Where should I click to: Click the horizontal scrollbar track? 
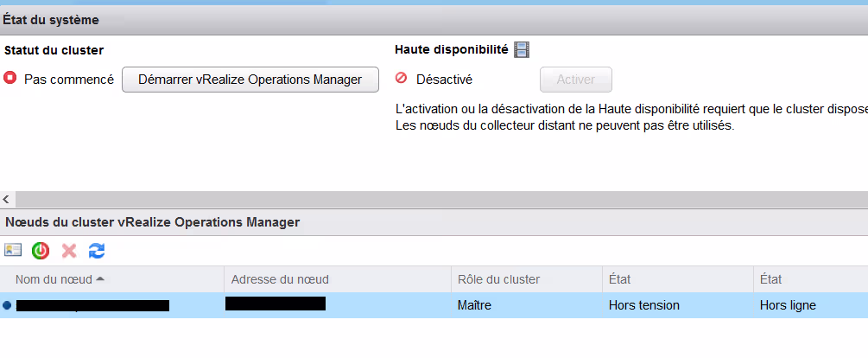pos(432,200)
